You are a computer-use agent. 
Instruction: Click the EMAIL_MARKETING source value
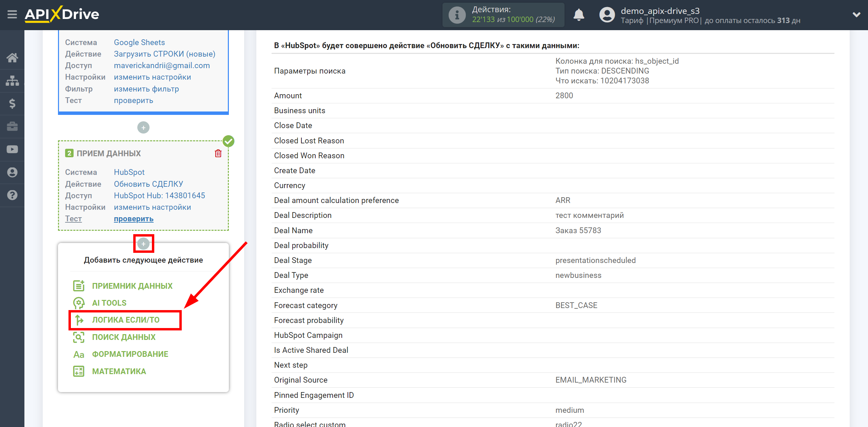(x=591, y=380)
